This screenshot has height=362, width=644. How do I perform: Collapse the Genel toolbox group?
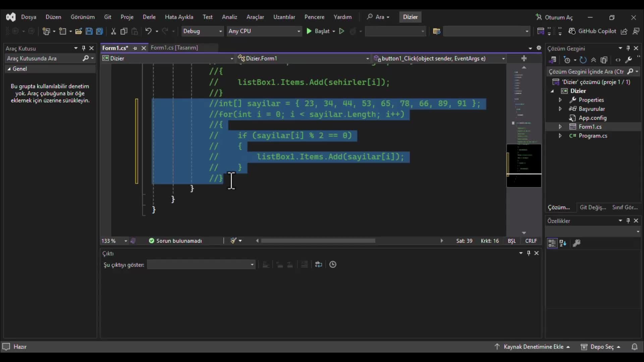pos(9,69)
